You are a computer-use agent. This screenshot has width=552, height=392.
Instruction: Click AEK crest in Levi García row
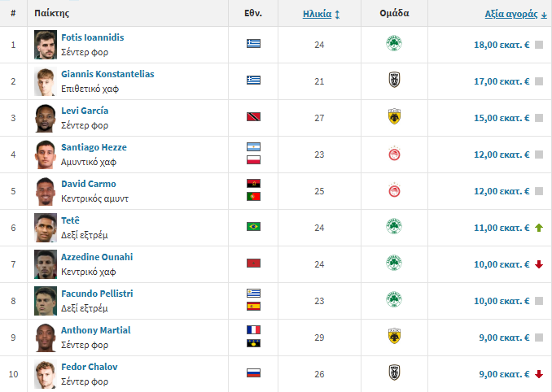[394, 117]
